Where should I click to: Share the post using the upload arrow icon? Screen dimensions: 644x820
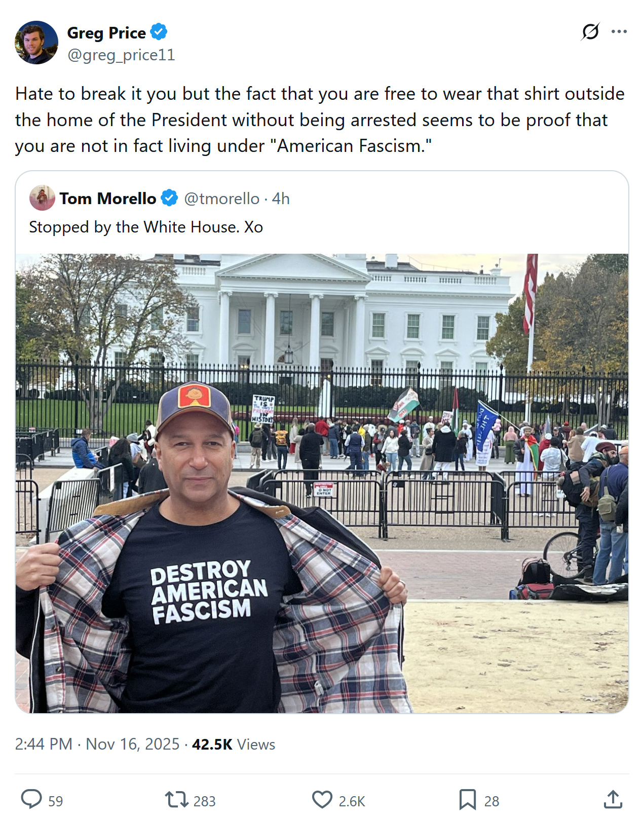pyautogui.click(x=613, y=799)
